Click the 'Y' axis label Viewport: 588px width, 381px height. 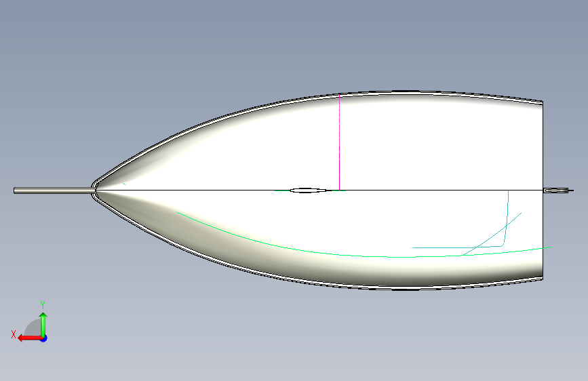pyautogui.click(x=43, y=305)
